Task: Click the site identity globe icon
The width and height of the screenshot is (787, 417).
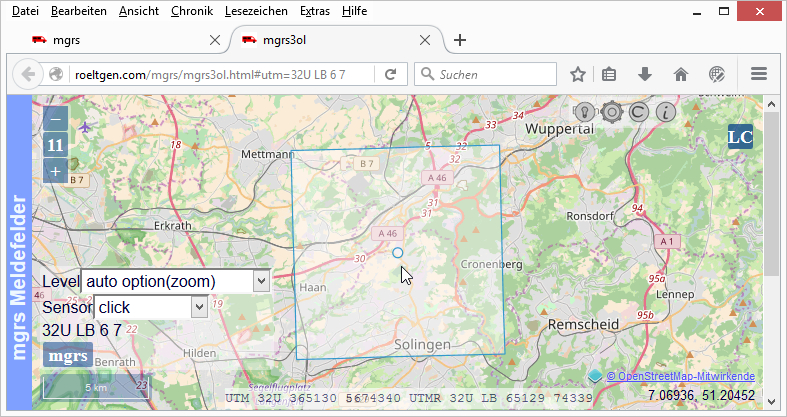Action: click(56, 75)
